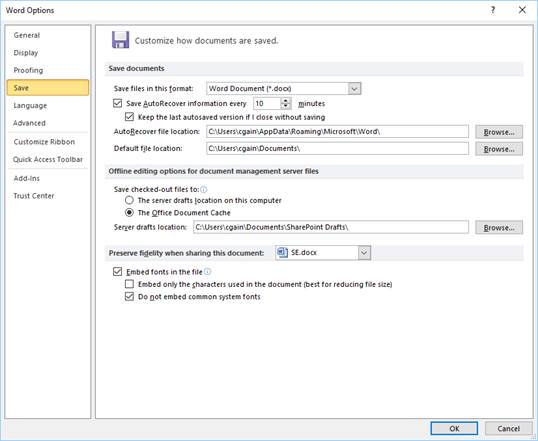Enable Embed only the characters used
The height and width of the screenshot is (441, 538).
[x=129, y=284]
